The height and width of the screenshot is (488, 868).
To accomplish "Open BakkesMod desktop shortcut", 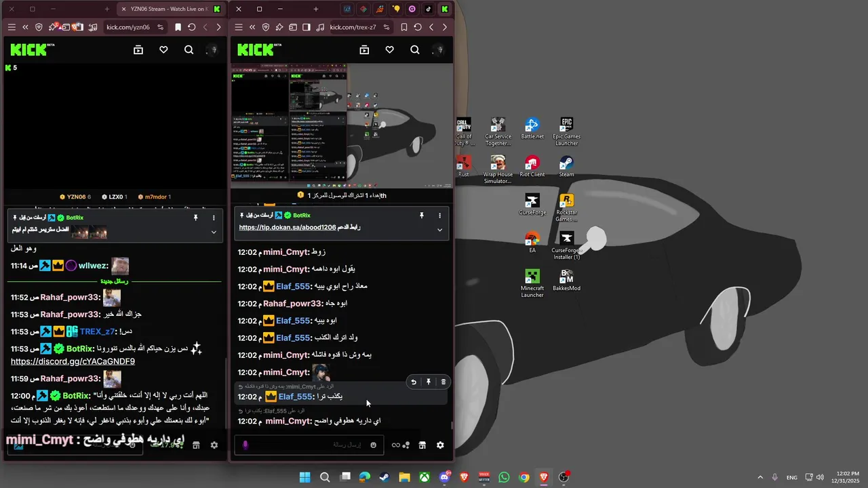I will pos(566,281).
